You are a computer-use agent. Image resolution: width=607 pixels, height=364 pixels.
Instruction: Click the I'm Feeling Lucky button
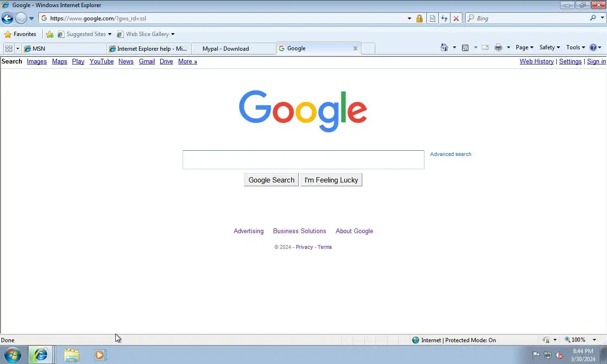coord(331,180)
